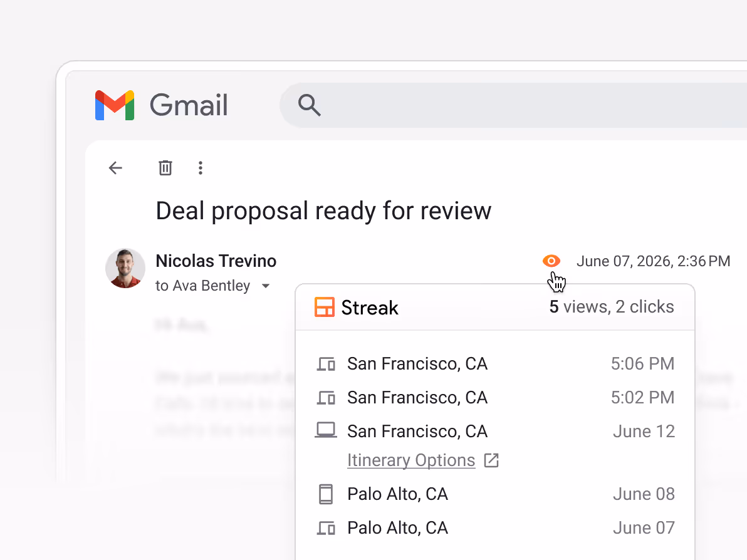This screenshot has width=747, height=560.
Task: Expand recipient details arrow next to Ava Bentley
Action: [x=266, y=286]
